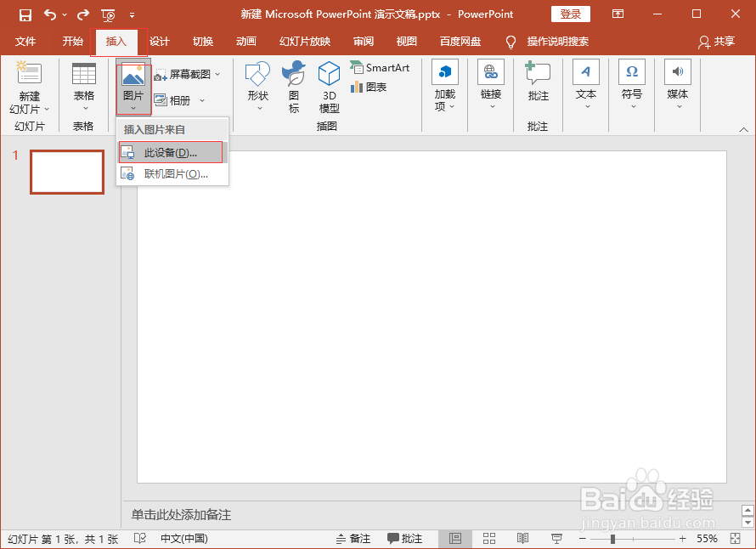Switch to the 开始 tab
Screen dimensions: 756x549
pos(72,42)
